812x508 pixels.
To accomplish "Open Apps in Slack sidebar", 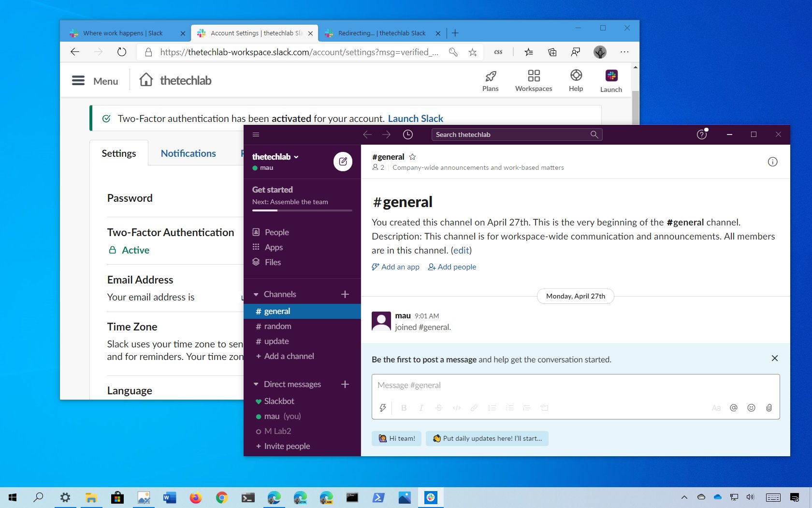I will pos(268,247).
